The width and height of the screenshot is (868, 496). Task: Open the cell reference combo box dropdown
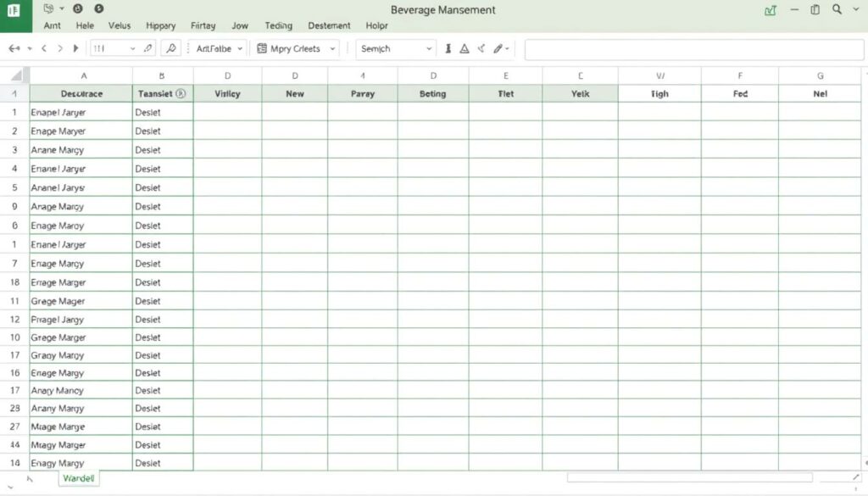[132, 48]
